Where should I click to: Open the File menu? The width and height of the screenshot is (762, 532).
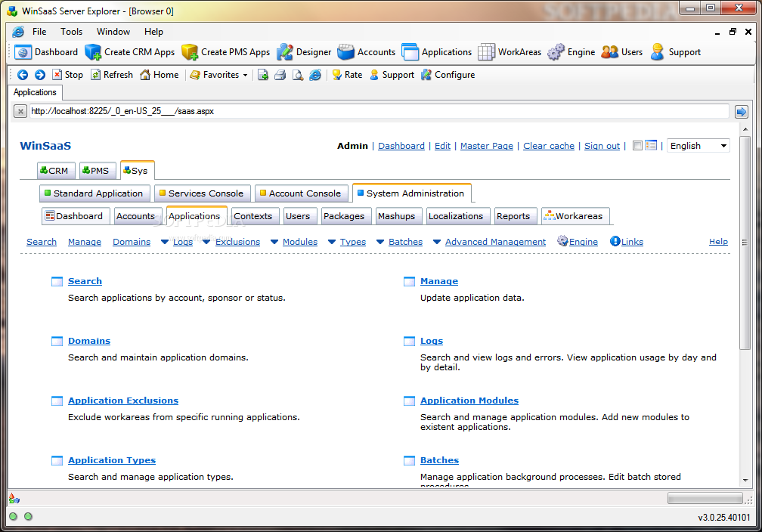39,32
